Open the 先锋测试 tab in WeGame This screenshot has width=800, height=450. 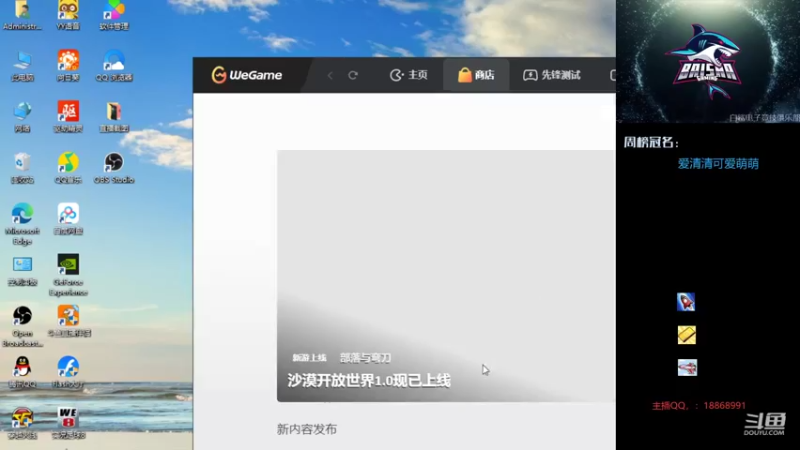[x=552, y=75]
